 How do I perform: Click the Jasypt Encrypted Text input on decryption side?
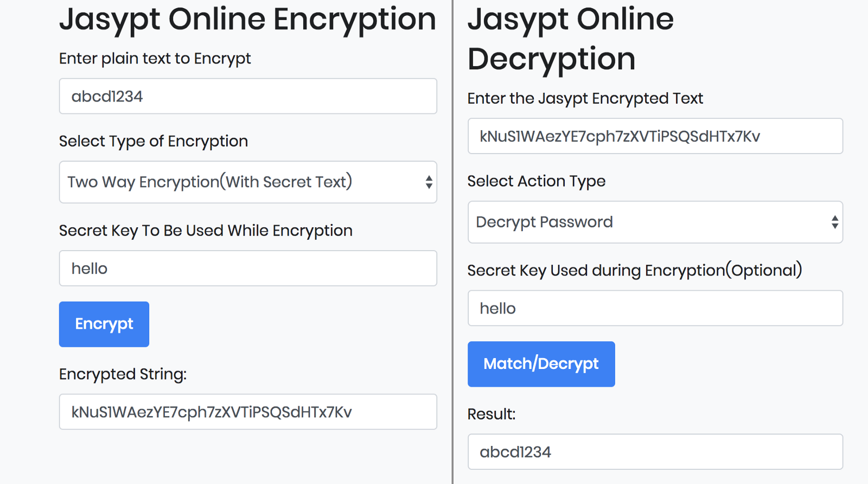654,136
